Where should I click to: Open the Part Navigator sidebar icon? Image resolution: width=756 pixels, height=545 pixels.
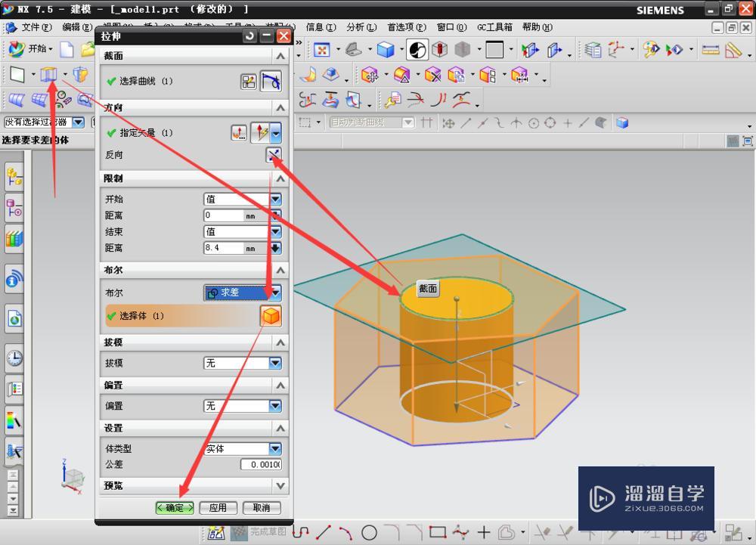[14, 208]
